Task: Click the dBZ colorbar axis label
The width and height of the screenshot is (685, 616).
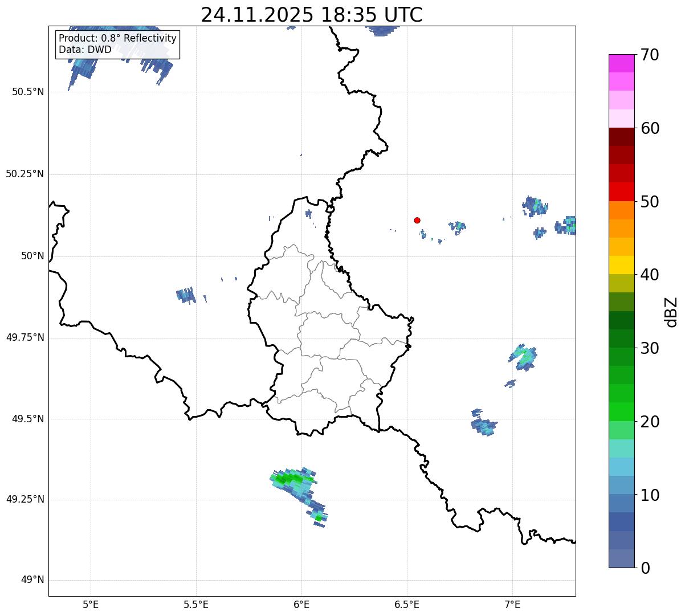Action: point(671,312)
